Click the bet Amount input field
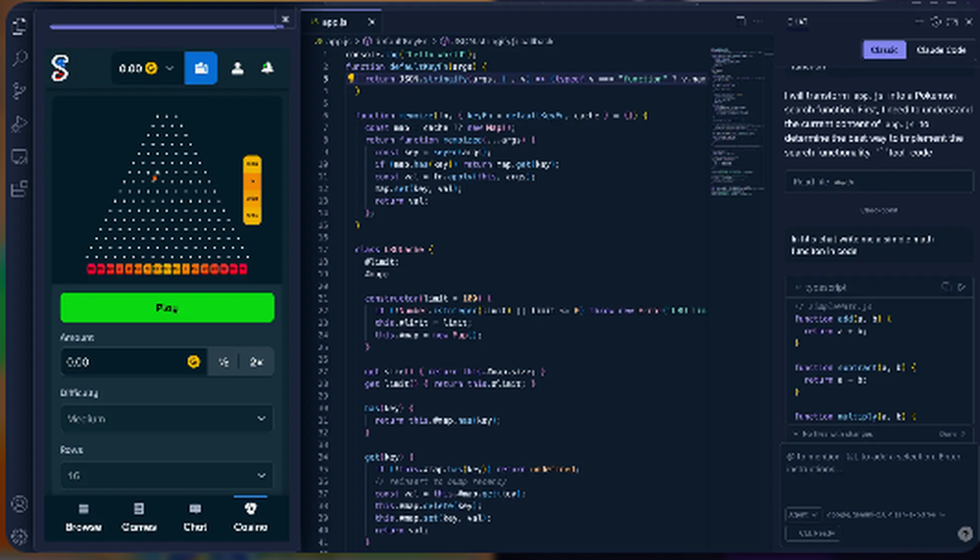Viewport: 980px width, 560px height. (x=133, y=362)
